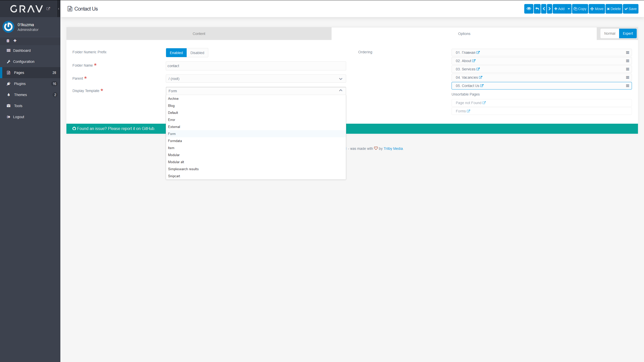Open the report issue on GitHub link
The width and height of the screenshot is (644, 362).
pyautogui.click(x=114, y=128)
